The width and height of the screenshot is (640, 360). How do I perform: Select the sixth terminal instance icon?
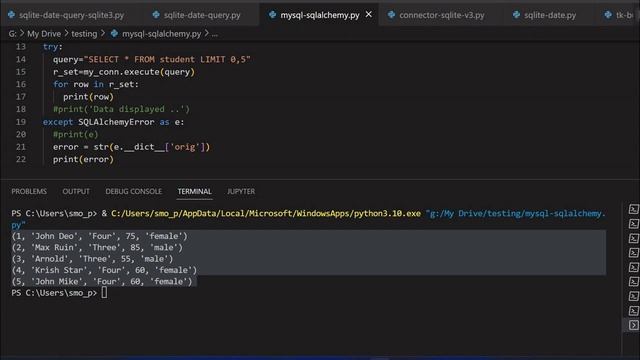coord(633,282)
